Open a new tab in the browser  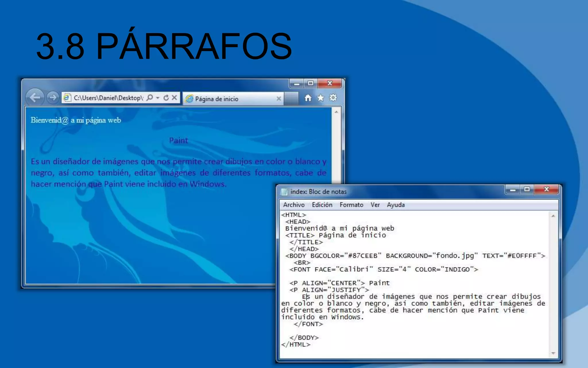[x=291, y=99]
